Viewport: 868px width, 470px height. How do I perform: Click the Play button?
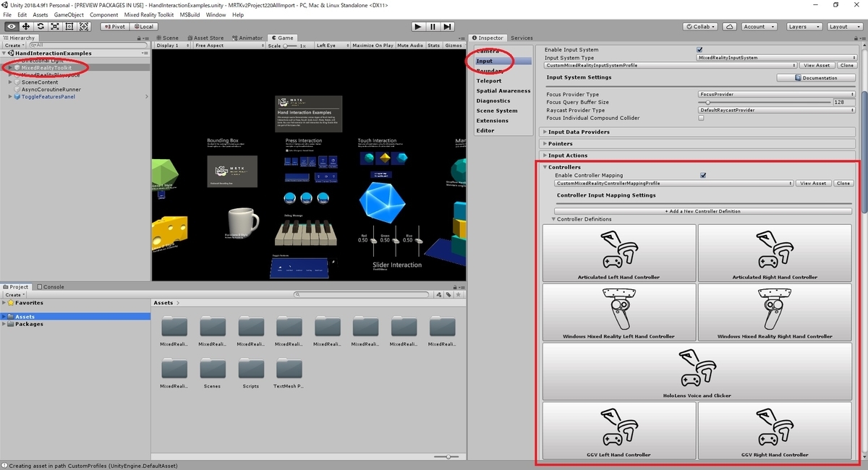pyautogui.click(x=418, y=27)
